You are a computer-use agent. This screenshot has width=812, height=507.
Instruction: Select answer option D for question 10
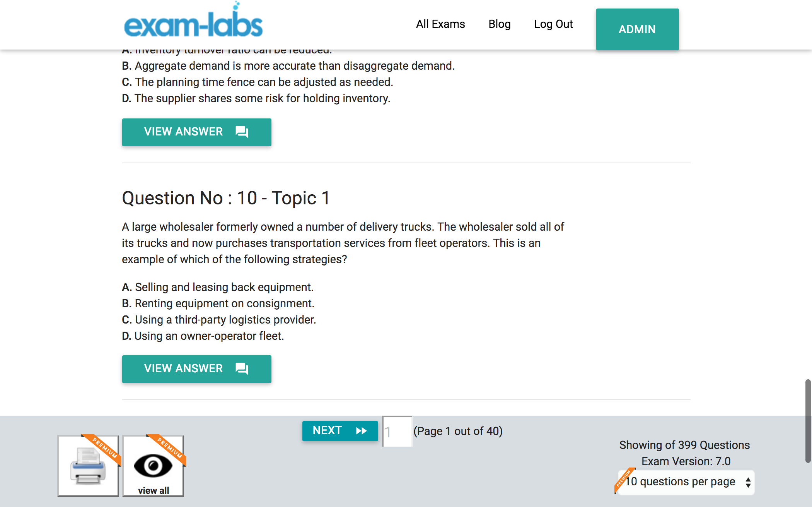[203, 336]
